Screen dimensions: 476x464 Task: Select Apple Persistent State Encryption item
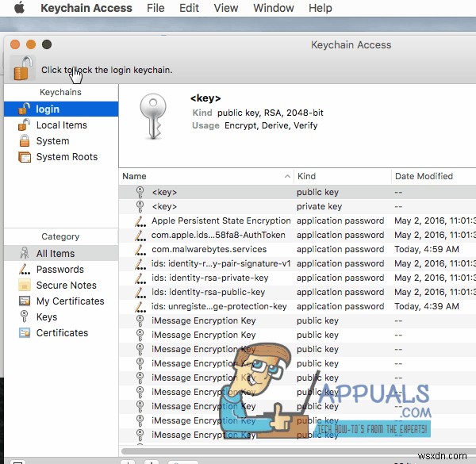[297, 220]
